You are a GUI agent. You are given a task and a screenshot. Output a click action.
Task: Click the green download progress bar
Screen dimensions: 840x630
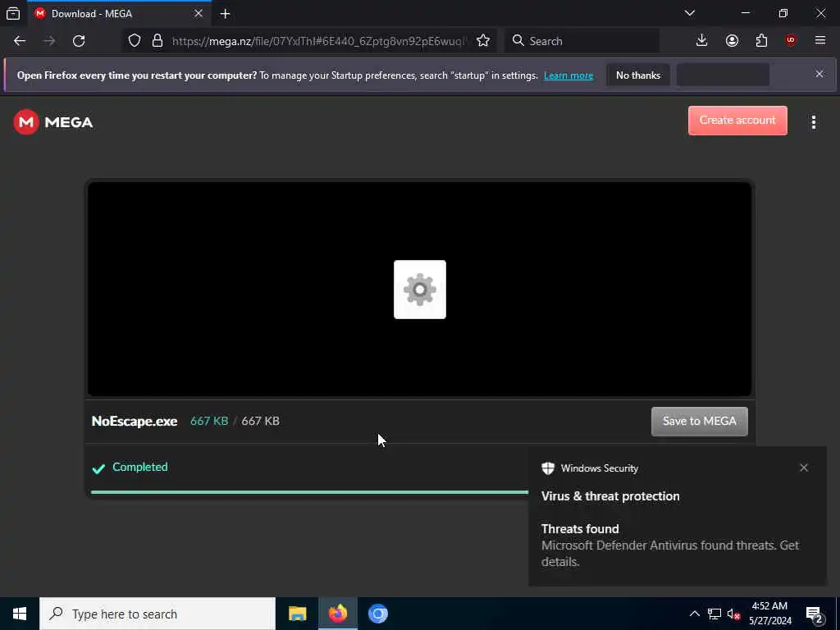pyautogui.click(x=309, y=492)
